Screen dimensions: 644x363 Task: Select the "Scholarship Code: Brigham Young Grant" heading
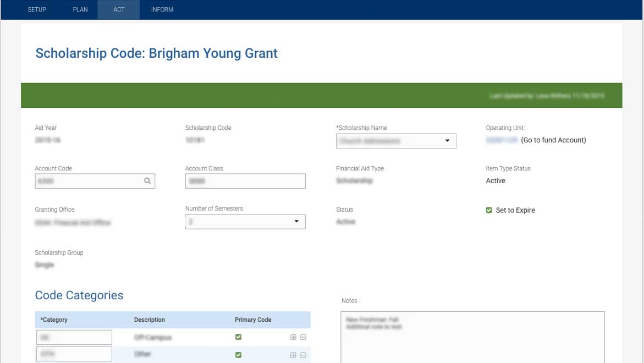[157, 53]
